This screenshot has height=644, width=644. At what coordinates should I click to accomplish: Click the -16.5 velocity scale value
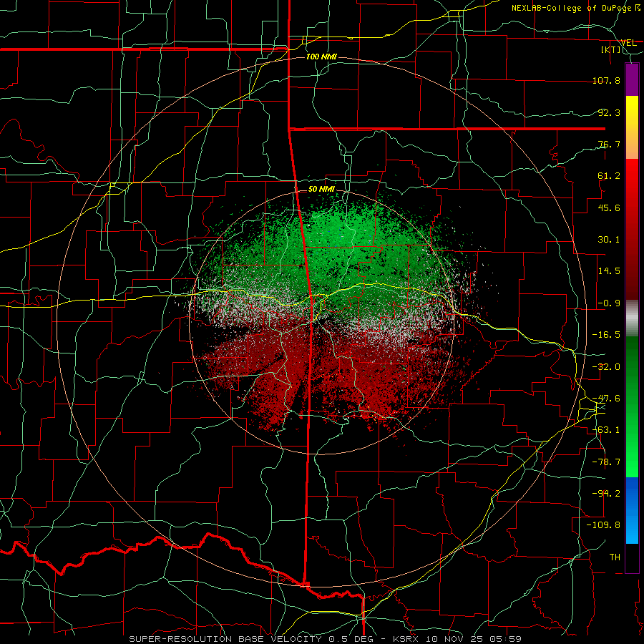pos(606,334)
